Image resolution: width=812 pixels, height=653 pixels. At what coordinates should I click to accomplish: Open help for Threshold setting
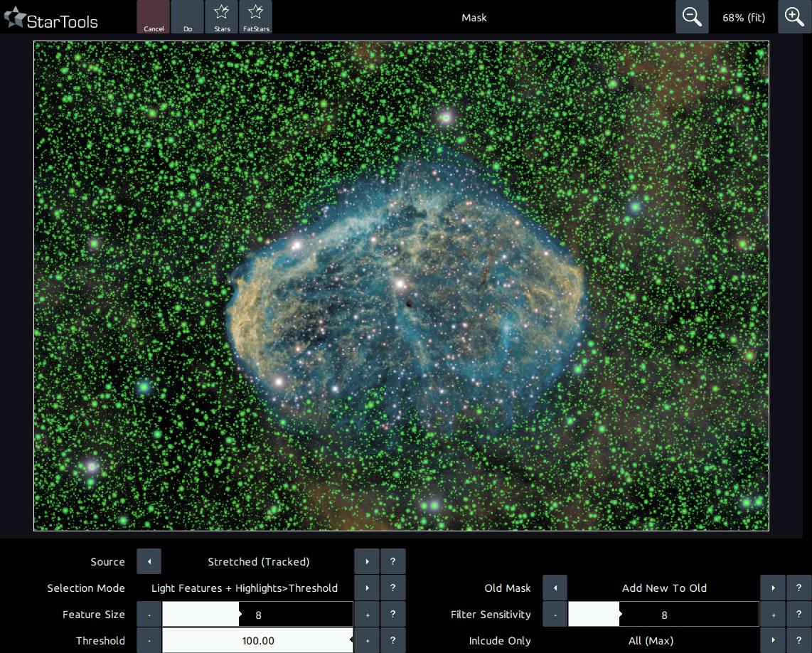pyautogui.click(x=393, y=640)
